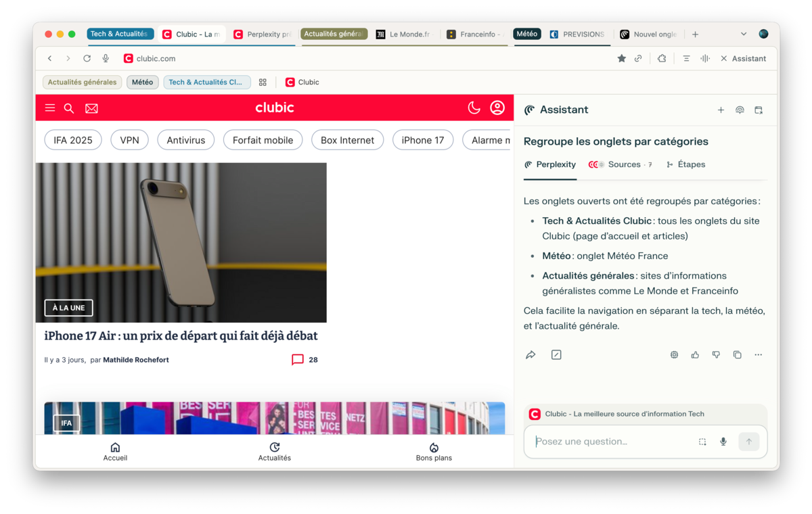The width and height of the screenshot is (812, 514).
Task: Start a new Assistant thread with plus icon
Action: 721,110
